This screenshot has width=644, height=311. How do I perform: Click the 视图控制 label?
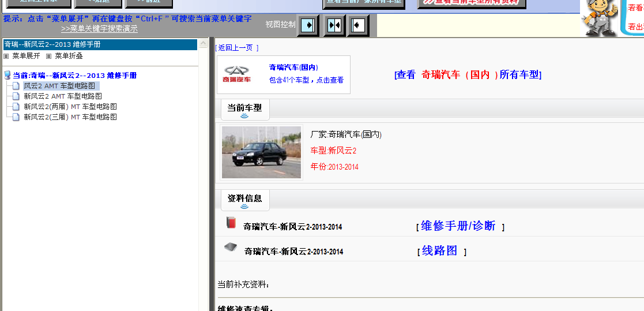coord(281,25)
